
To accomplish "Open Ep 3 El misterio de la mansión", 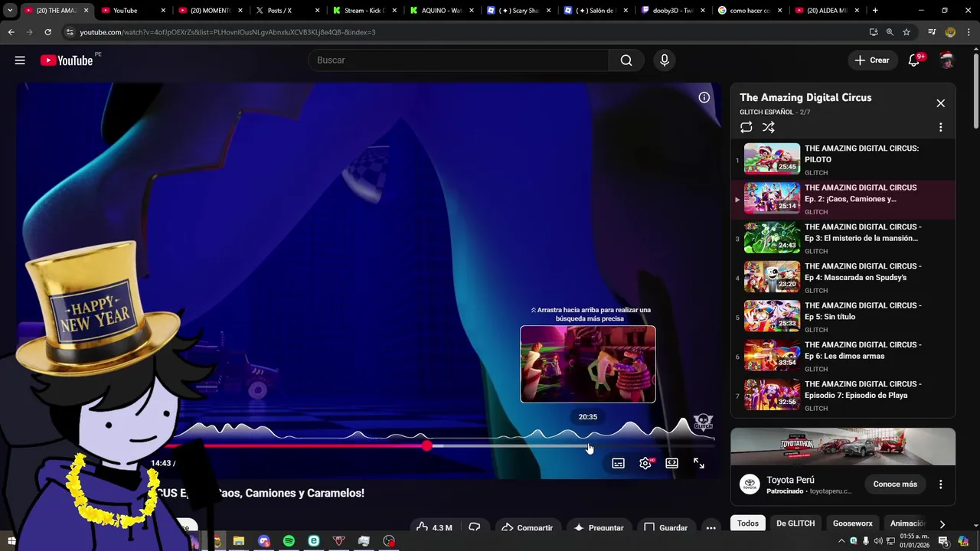I will 843,239.
